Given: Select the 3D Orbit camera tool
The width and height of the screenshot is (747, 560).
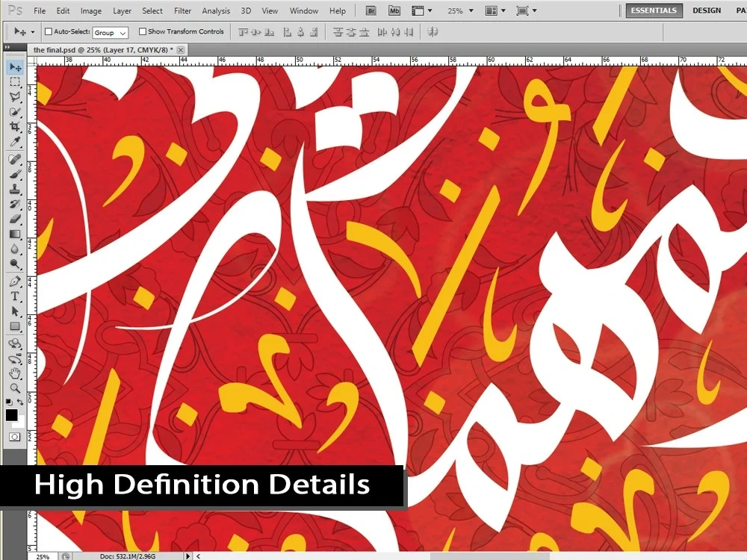Looking at the screenshot, I should (15, 358).
